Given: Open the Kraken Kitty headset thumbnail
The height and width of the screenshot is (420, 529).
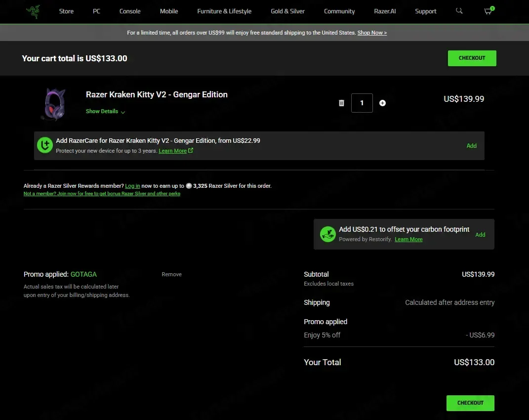Looking at the screenshot, I should tap(53, 104).
